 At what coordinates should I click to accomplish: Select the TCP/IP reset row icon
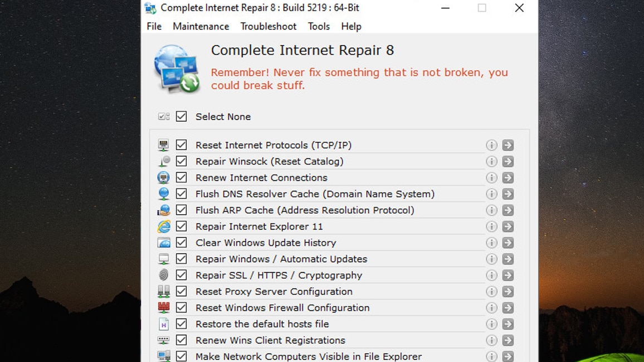click(x=164, y=145)
